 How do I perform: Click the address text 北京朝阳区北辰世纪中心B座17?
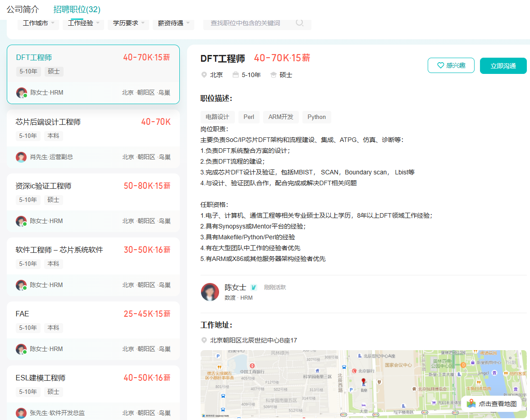(253, 340)
